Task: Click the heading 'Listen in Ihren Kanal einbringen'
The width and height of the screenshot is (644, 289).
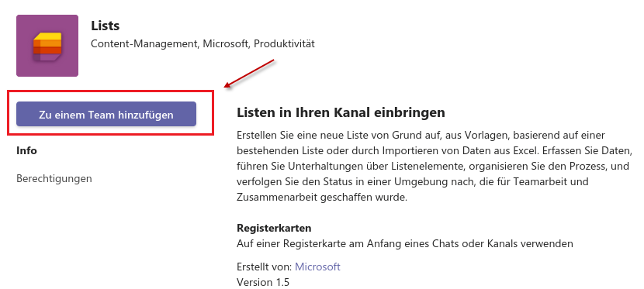Action: pos(341,112)
